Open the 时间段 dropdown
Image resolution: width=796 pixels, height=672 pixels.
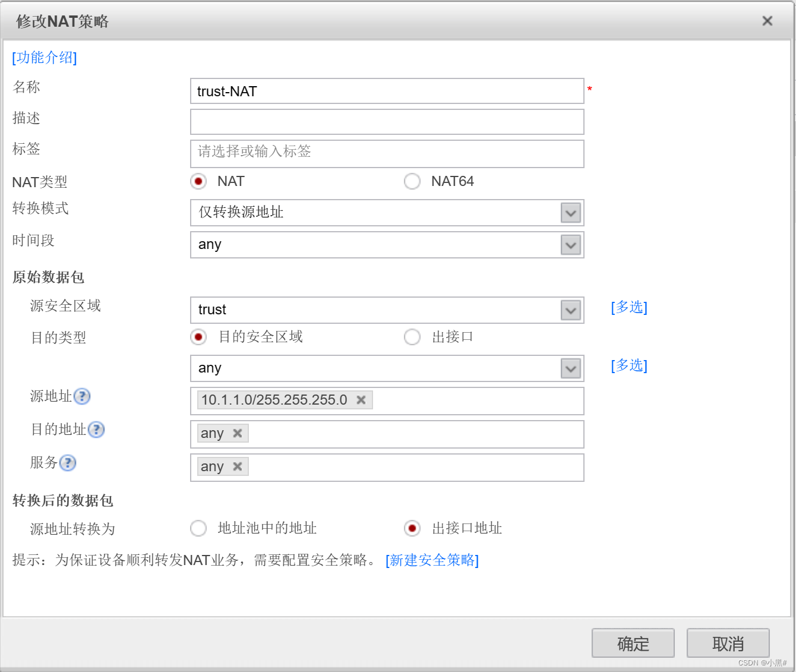coord(570,245)
